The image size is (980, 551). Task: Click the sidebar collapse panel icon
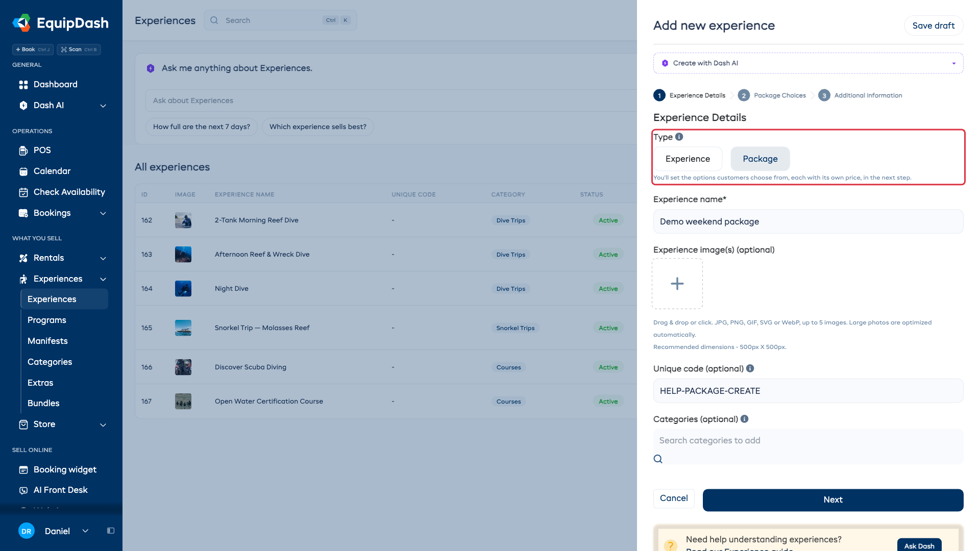[x=111, y=531]
